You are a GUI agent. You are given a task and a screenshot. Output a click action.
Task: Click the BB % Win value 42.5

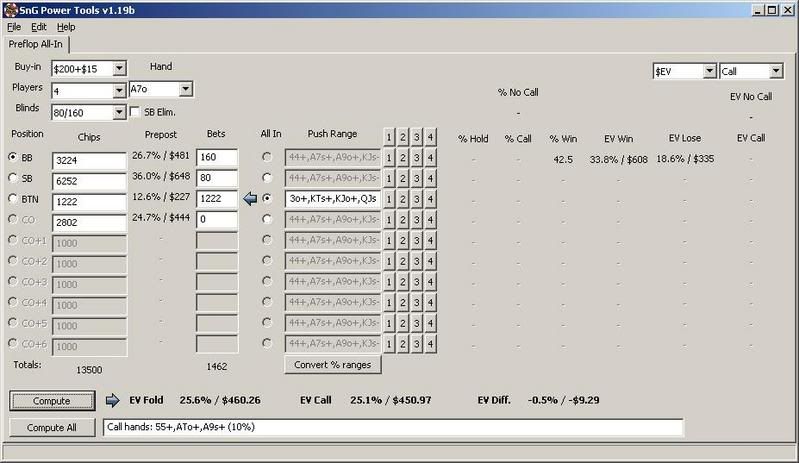coord(563,159)
